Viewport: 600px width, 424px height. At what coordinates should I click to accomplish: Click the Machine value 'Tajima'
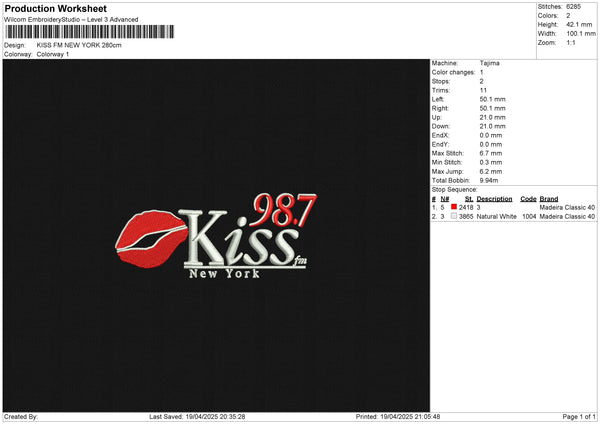(489, 63)
